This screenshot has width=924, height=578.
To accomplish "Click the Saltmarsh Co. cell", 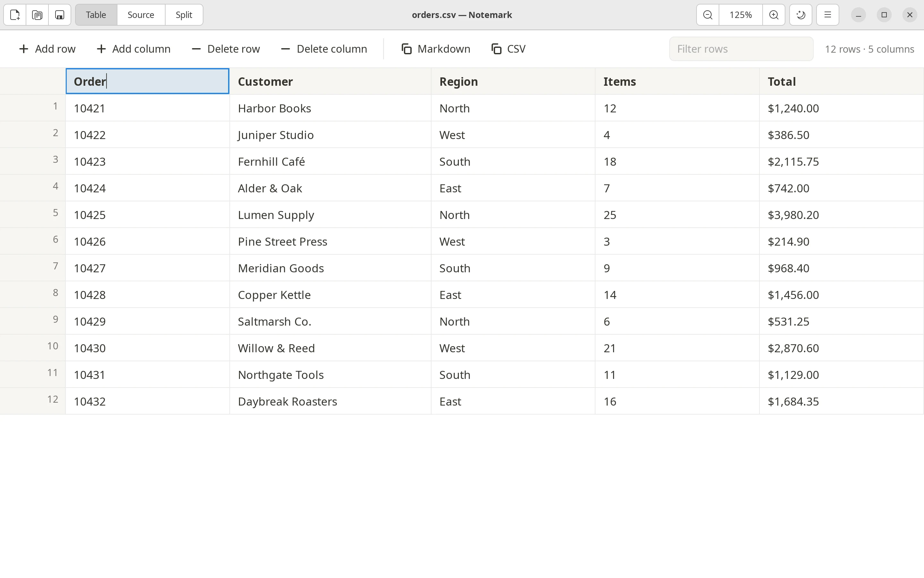I will click(330, 321).
